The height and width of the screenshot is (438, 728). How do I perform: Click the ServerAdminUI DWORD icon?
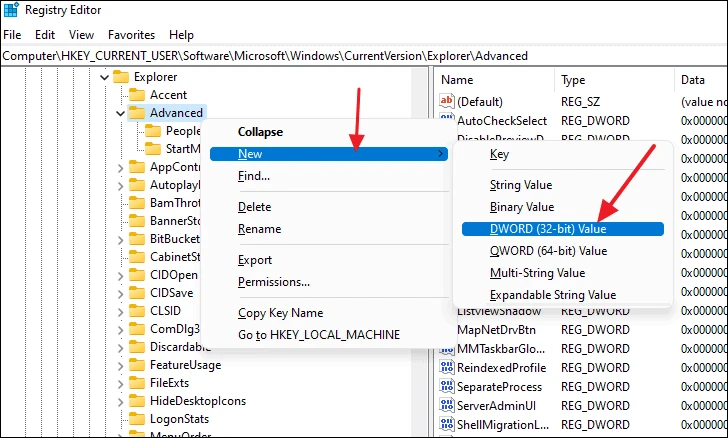pyautogui.click(x=447, y=405)
